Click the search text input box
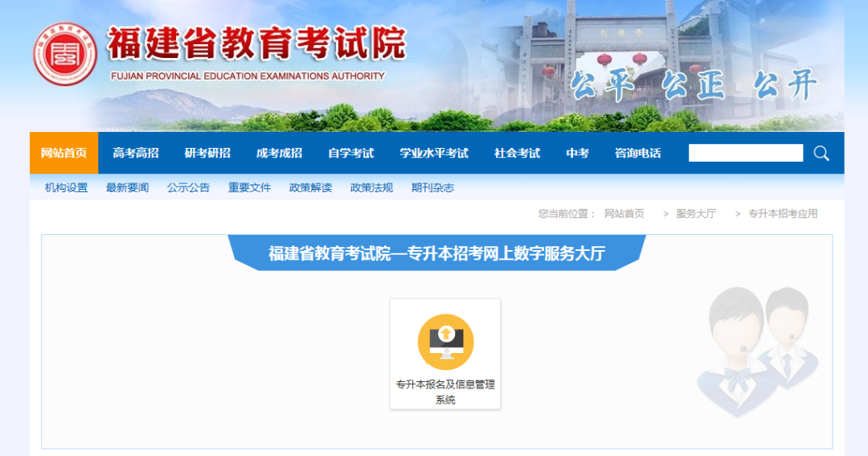Screen dimensions: 868x456 click(745, 153)
